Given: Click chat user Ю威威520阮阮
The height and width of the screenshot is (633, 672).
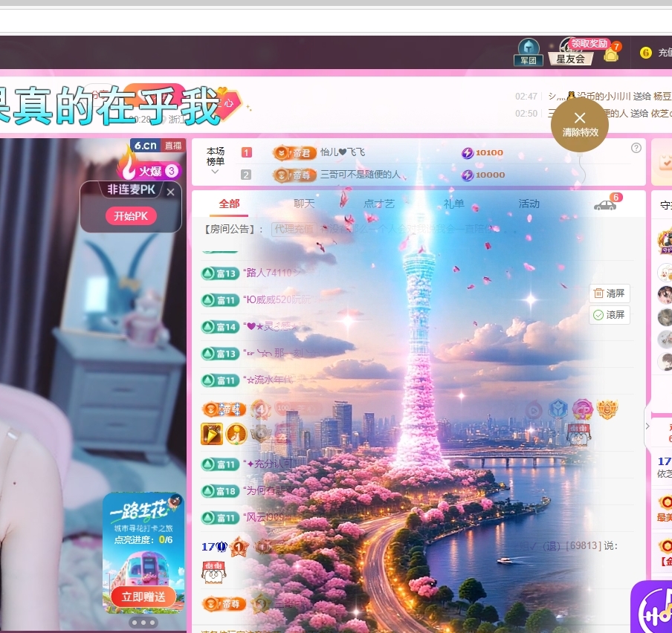Looking at the screenshot, I should click(278, 299).
